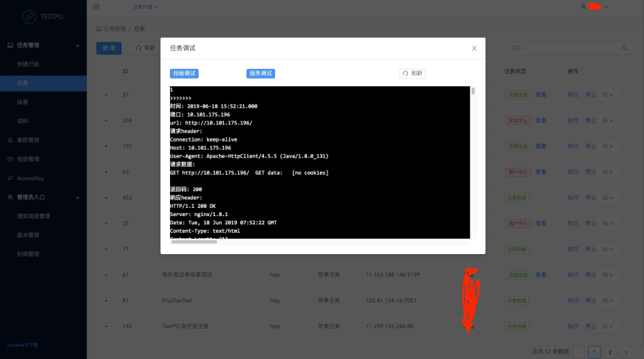Open more-actions menu icon in row 142
This screenshot has height=359, width=644.
pyautogui.click(x=607, y=326)
